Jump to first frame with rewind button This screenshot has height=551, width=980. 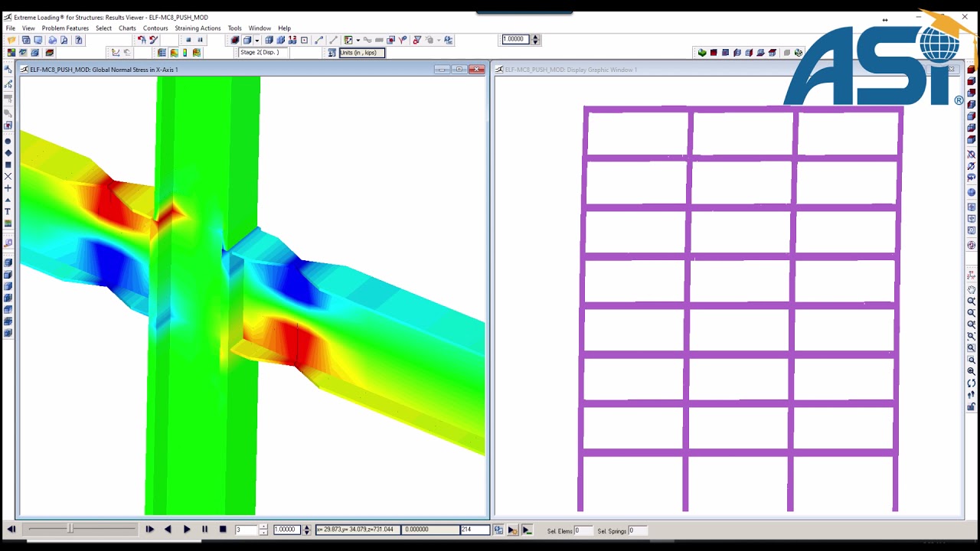tap(11, 529)
